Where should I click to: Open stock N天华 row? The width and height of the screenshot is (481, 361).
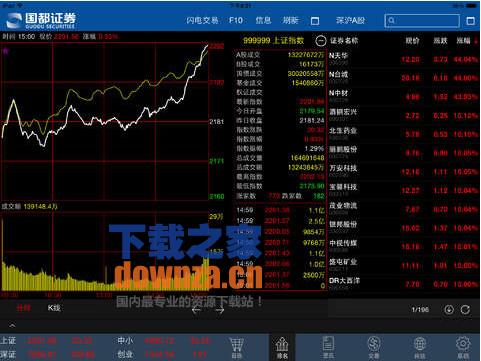pos(403,58)
